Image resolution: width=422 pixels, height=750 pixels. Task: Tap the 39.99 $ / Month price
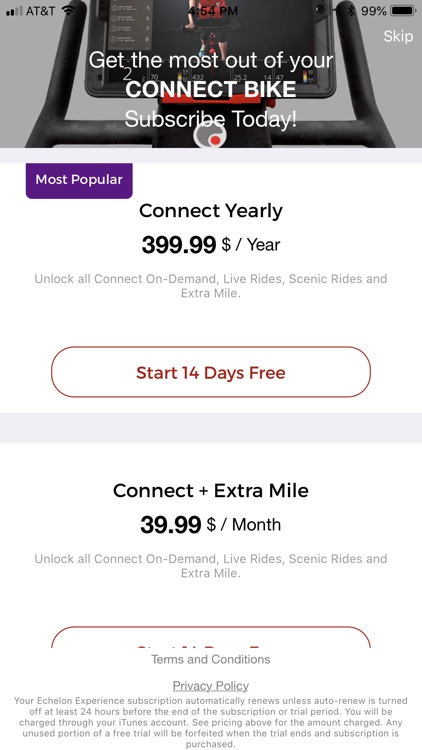point(211,525)
